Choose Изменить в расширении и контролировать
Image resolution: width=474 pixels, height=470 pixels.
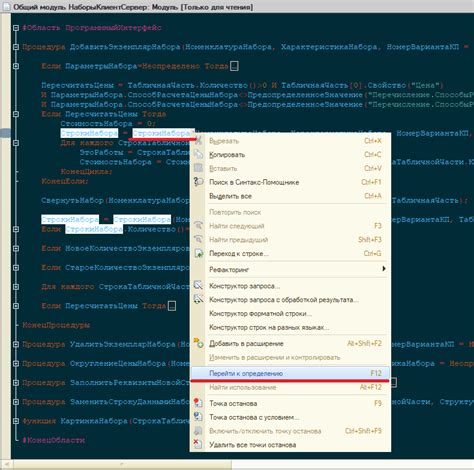click(x=275, y=357)
